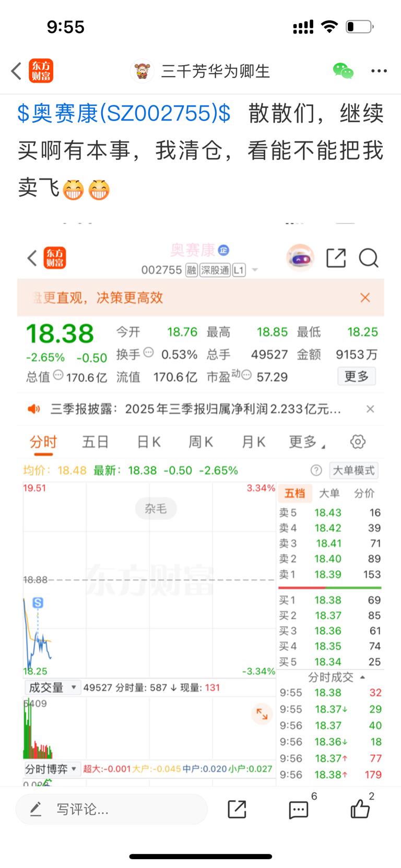This screenshot has width=401, height=868.
Task: Tap the 东方财富 logo inside the stock screenshot
Action: tap(55, 258)
